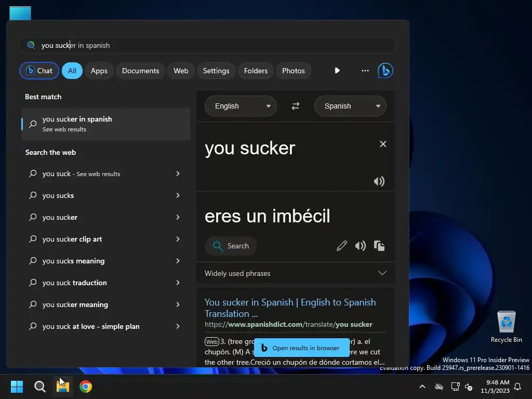This screenshot has width=532, height=399.
Task: Clear the source text with X
Action: point(383,144)
